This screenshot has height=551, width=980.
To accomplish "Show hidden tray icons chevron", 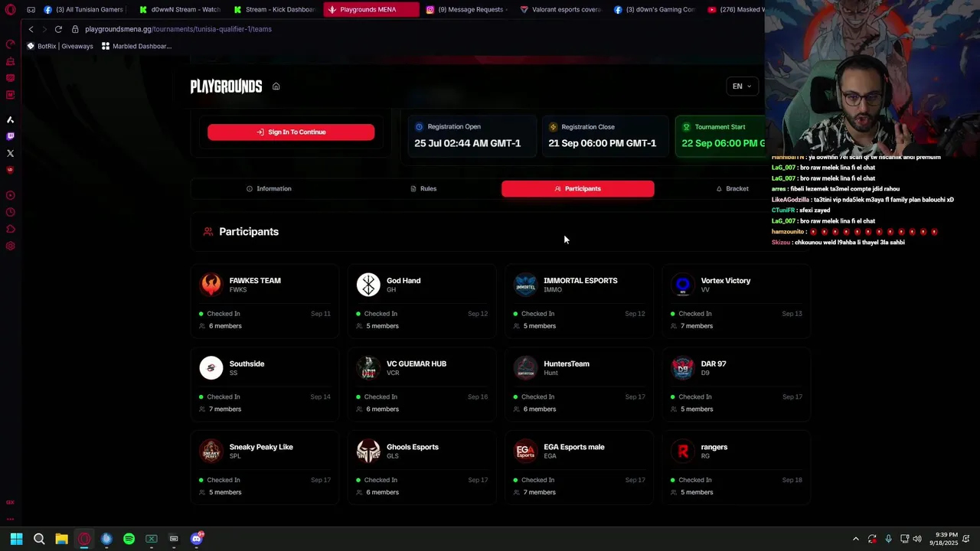I will tap(855, 539).
